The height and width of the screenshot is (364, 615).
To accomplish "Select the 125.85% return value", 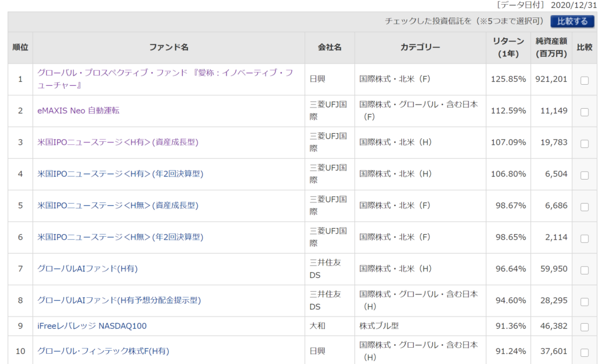I will coord(508,79).
